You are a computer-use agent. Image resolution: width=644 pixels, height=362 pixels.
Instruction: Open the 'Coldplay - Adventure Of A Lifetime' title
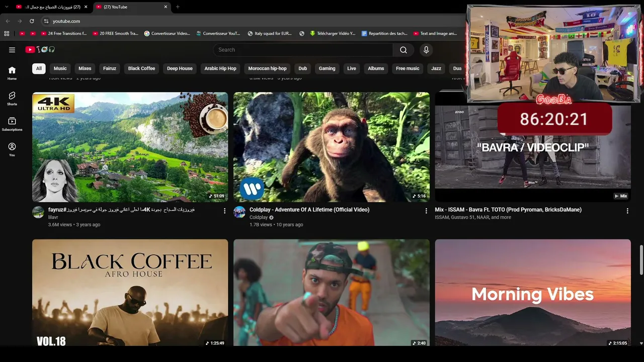click(x=309, y=210)
